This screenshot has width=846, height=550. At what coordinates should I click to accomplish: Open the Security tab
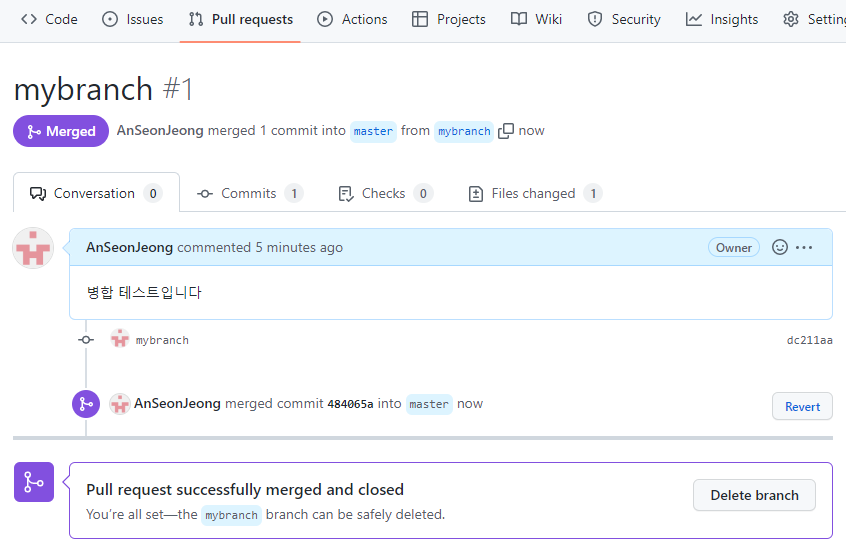[x=624, y=19]
